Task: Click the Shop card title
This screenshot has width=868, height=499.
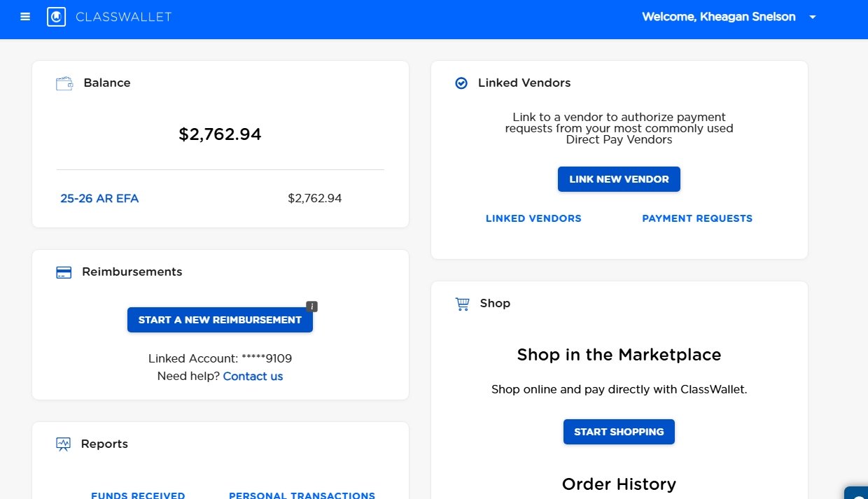Action: click(495, 303)
